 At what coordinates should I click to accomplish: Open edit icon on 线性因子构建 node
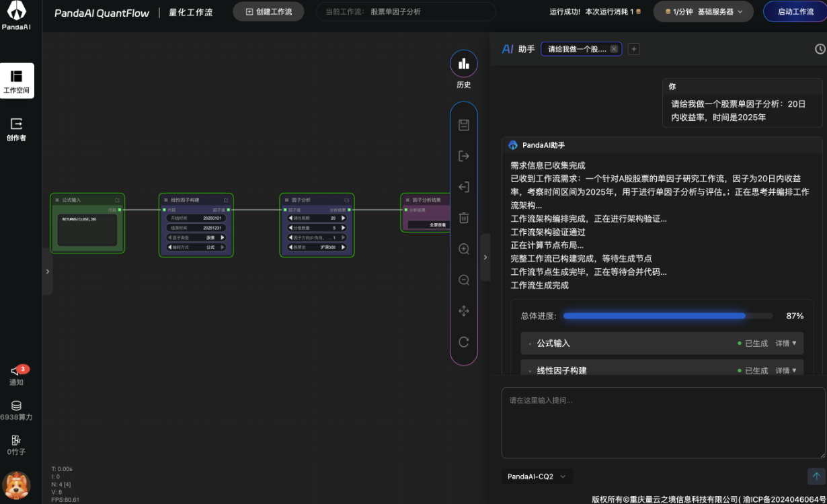pyautogui.click(x=225, y=200)
